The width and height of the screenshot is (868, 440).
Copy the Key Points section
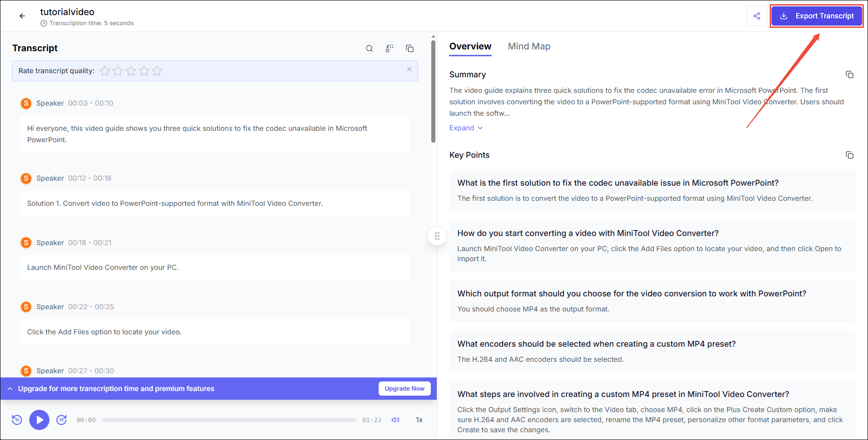pos(849,155)
